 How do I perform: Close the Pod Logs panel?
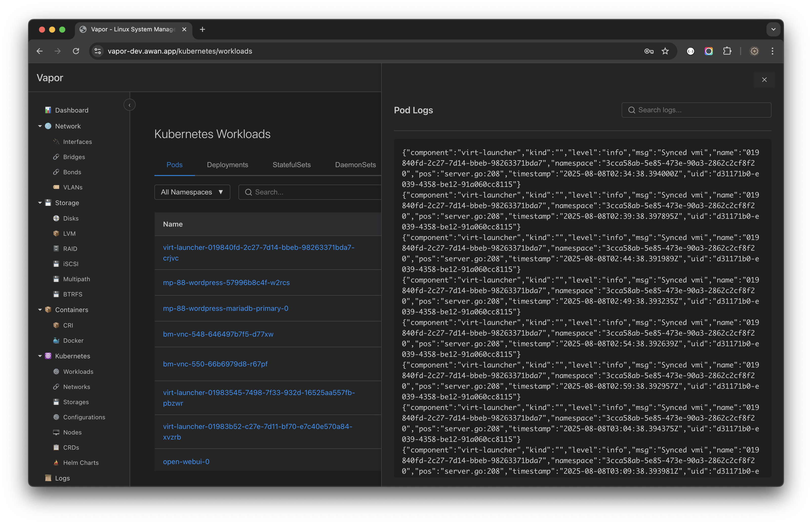pyautogui.click(x=764, y=80)
